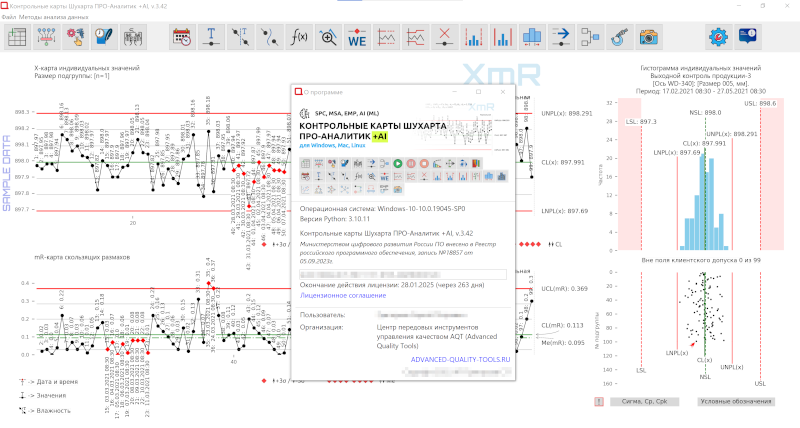
Task: Click the calendar date filter icon
Action: pos(183,39)
